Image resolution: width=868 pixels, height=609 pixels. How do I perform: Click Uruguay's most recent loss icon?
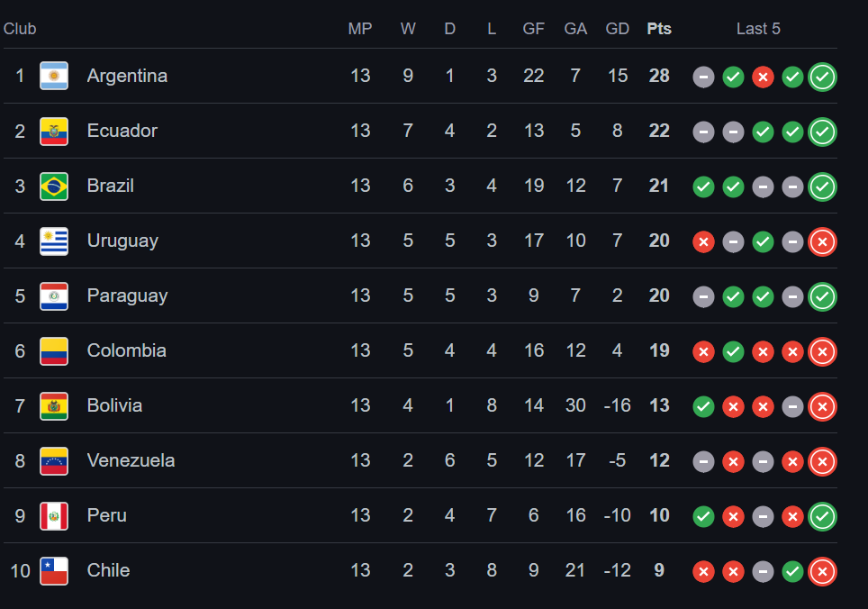[x=822, y=242]
